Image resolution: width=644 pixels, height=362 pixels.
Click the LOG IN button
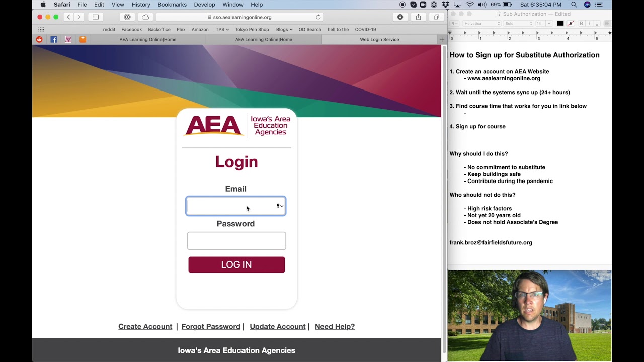(x=236, y=265)
